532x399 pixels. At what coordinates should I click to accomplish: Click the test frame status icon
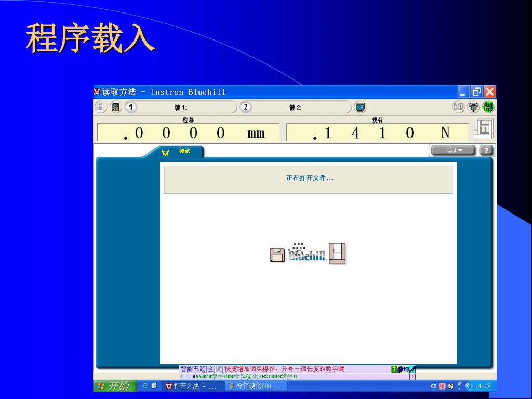coord(484,129)
